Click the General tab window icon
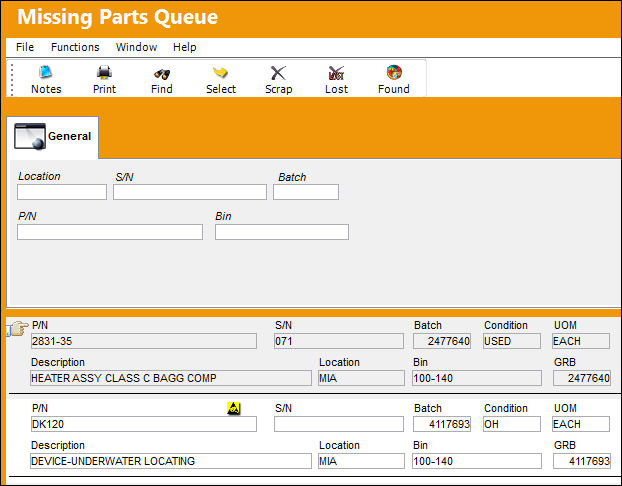Image resolution: width=622 pixels, height=486 pixels. tap(30, 136)
